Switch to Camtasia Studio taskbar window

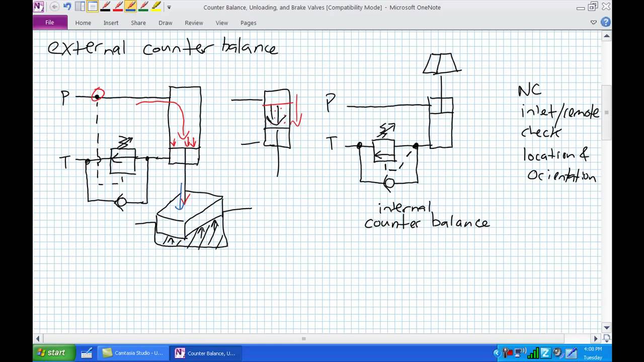[133, 353]
